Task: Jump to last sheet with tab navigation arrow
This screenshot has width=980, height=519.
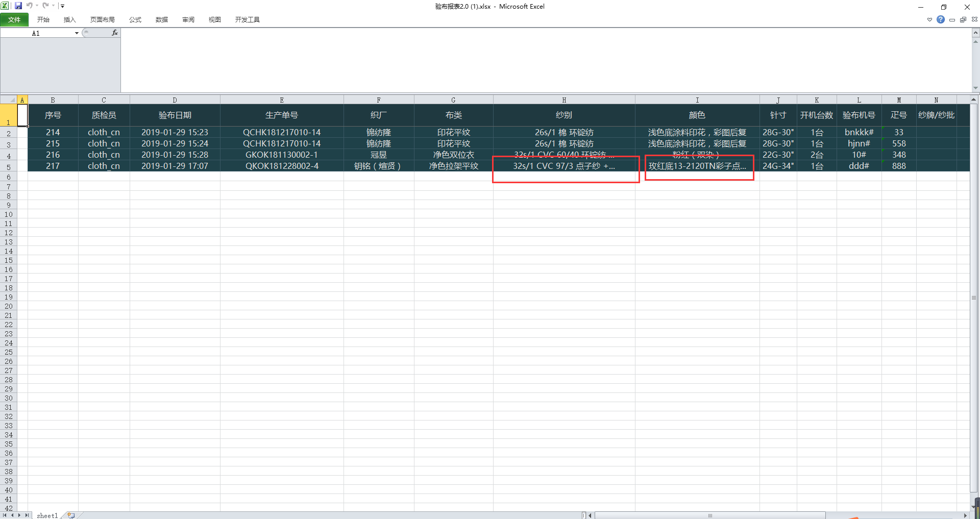Action: tap(27, 515)
